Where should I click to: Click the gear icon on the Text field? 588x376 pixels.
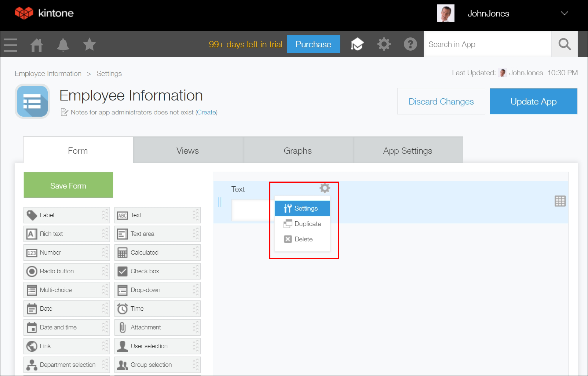pos(324,188)
